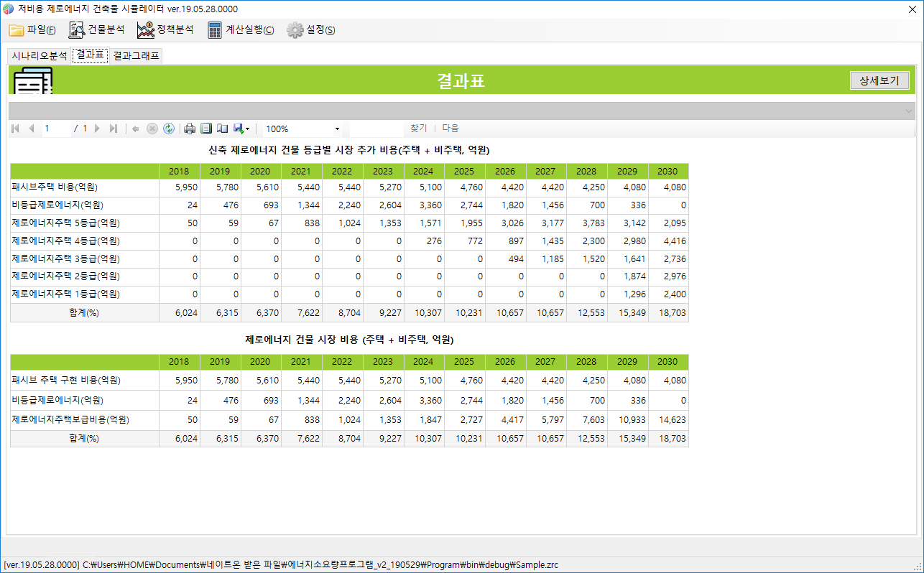This screenshot has width=924, height=573.
Task: Expand the gray parameter bar chevron
Action: click(910, 111)
